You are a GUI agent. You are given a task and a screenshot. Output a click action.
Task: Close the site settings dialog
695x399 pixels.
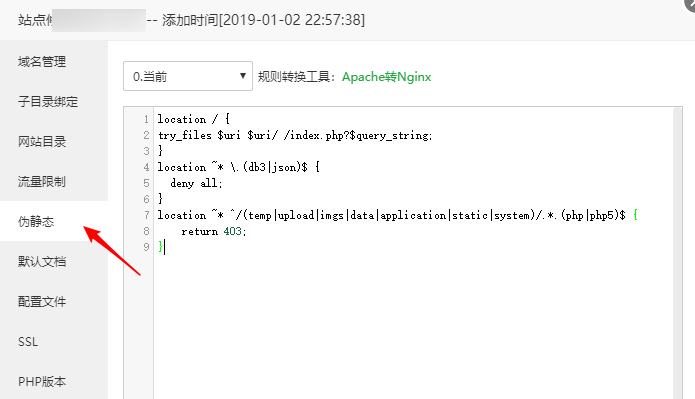pos(690,4)
